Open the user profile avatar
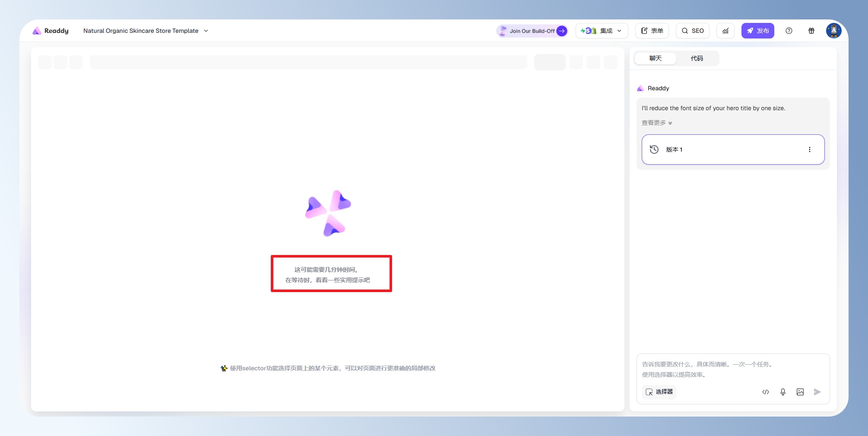868x436 pixels. pos(833,31)
